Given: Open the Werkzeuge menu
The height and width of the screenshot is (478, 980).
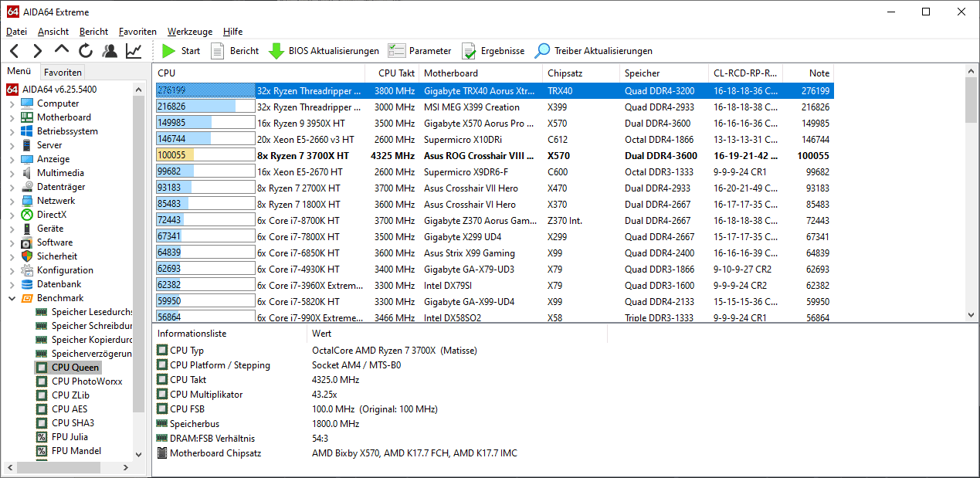Looking at the screenshot, I should pyautogui.click(x=190, y=32).
